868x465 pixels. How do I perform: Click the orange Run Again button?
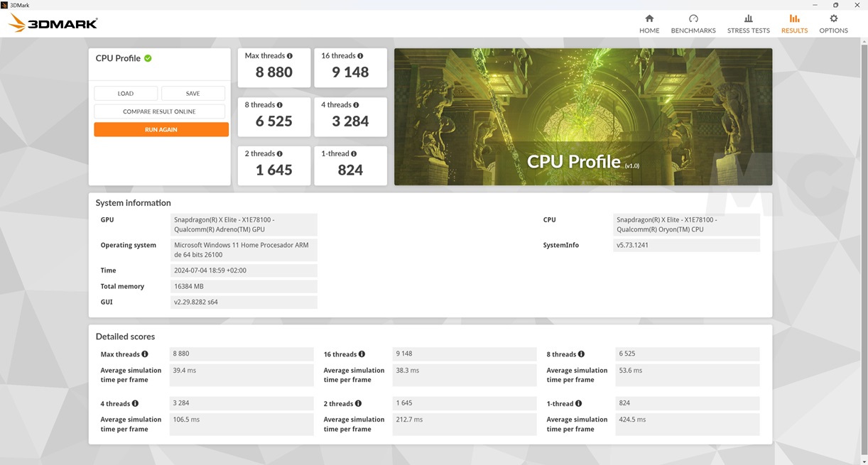(x=161, y=130)
